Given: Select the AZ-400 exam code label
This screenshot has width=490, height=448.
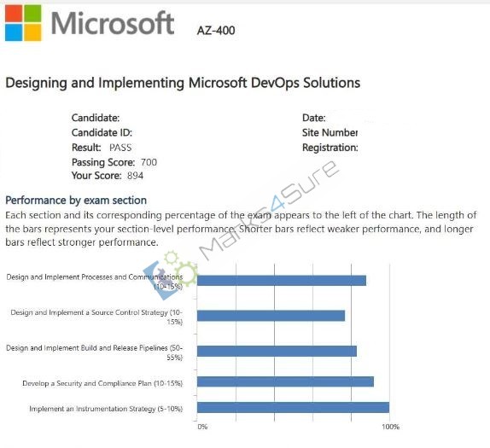Looking at the screenshot, I should tap(216, 31).
